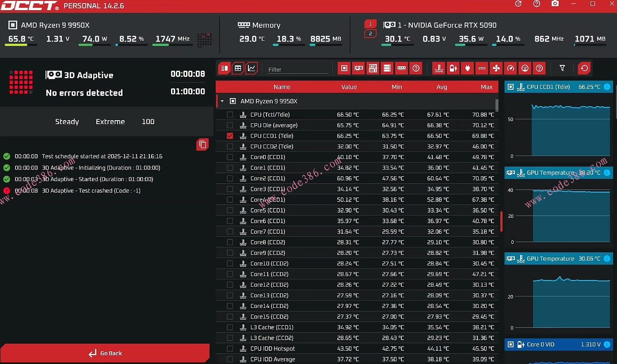
Task: Select GPU number 2 selector
Action: [x=370, y=34]
